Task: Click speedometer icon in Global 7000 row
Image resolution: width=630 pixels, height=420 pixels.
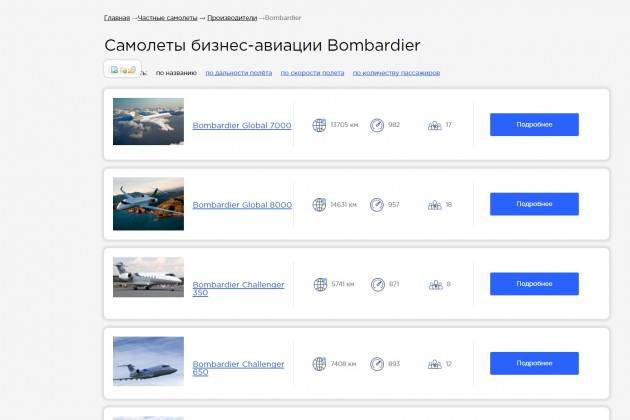Action: point(377,125)
